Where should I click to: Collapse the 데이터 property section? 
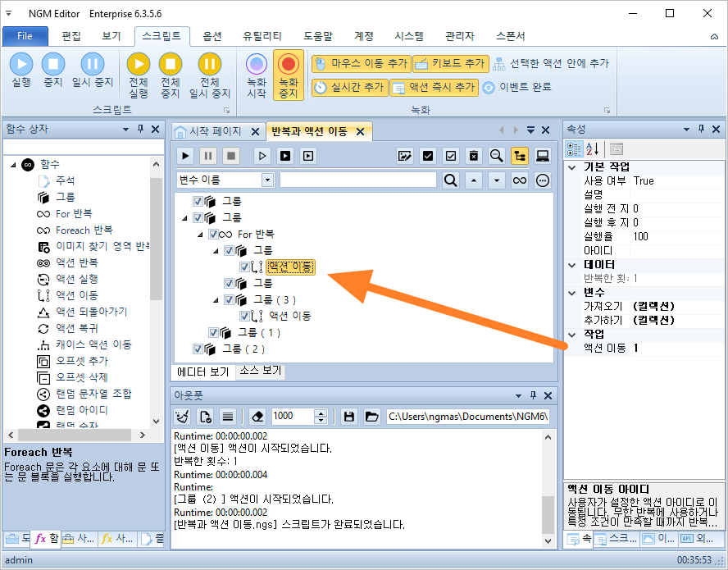click(x=572, y=265)
